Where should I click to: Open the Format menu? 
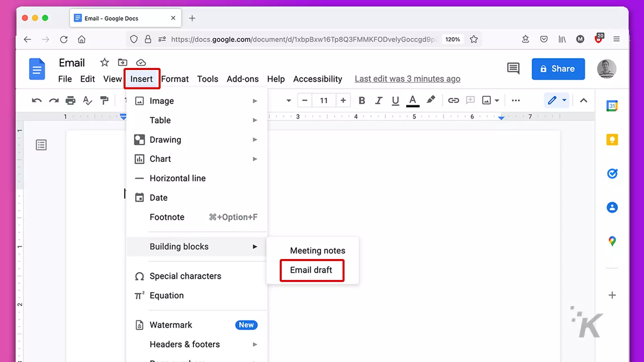coord(175,79)
